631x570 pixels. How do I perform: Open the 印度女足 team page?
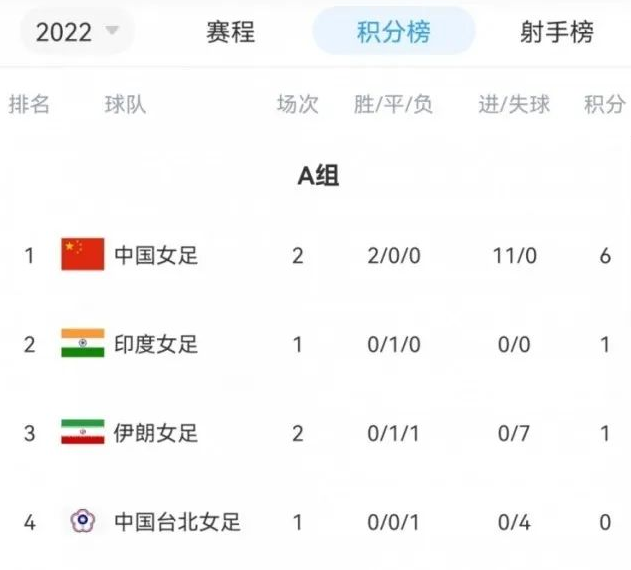point(156,344)
